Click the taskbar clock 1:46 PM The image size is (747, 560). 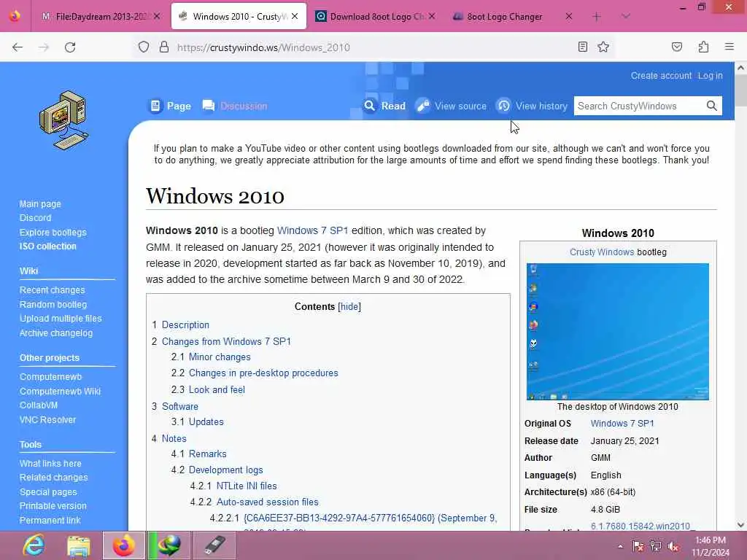pyautogui.click(x=710, y=546)
